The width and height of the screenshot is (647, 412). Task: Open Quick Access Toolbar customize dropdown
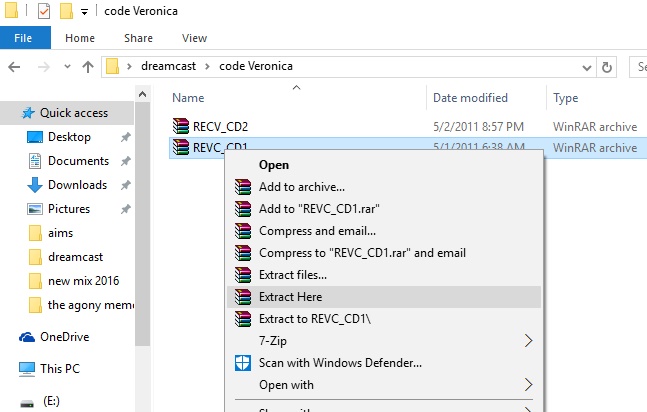[84, 12]
